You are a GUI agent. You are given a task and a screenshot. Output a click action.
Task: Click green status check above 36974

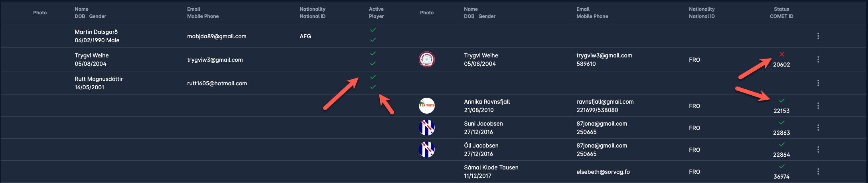click(x=781, y=166)
